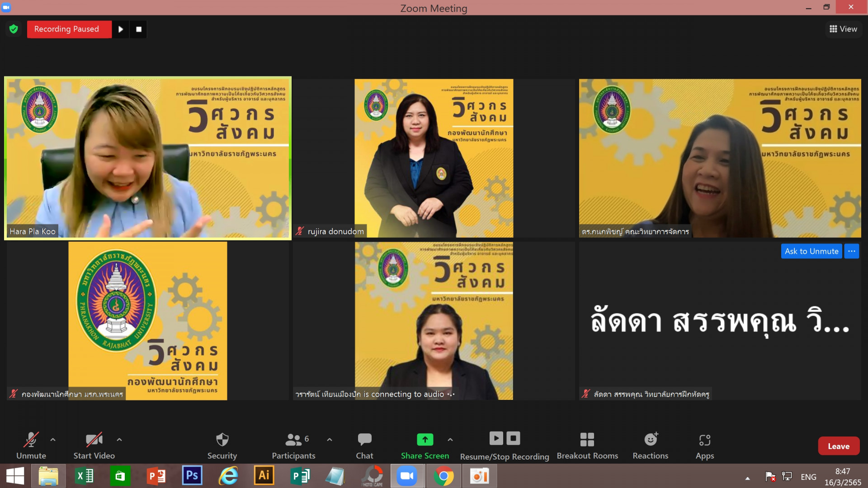Click the Zoom window title icon
This screenshot has height=488, width=868.
pyautogui.click(x=6, y=7)
